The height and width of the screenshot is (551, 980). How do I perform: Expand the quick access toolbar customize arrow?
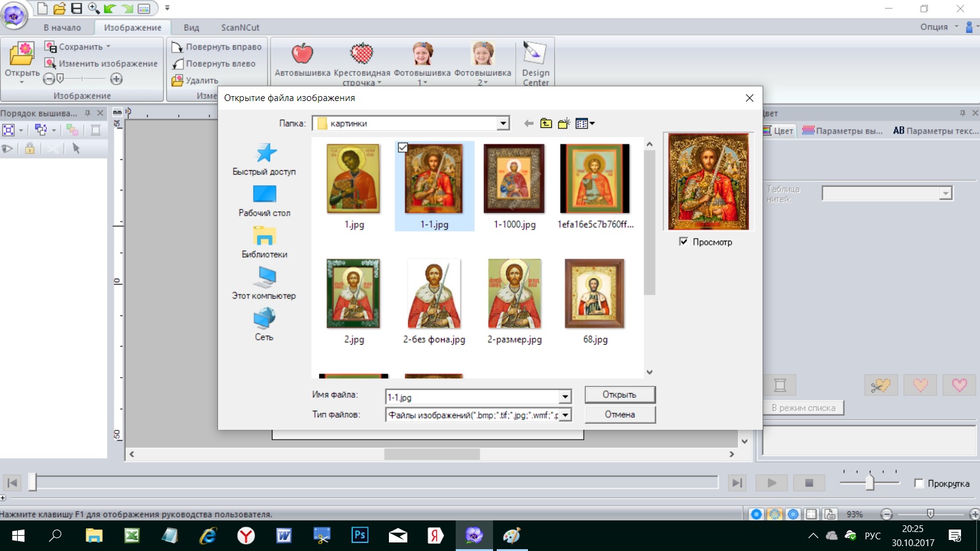[167, 9]
